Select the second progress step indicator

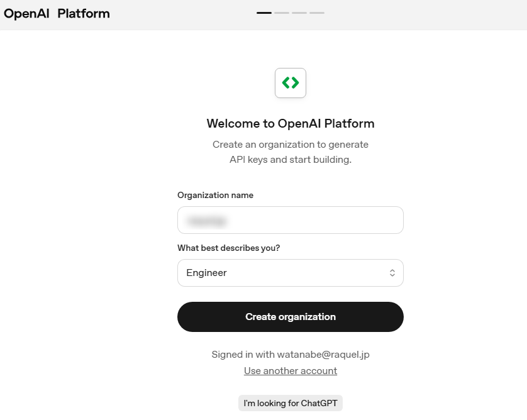pos(282,13)
